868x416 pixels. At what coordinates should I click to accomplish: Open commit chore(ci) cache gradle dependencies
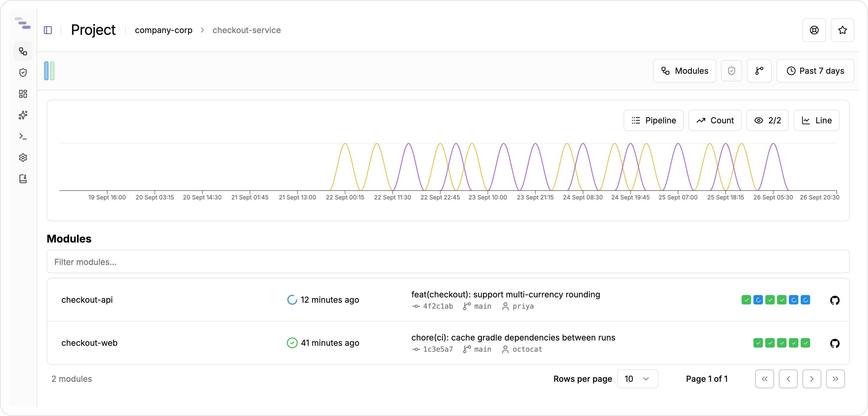pyautogui.click(x=513, y=338)
